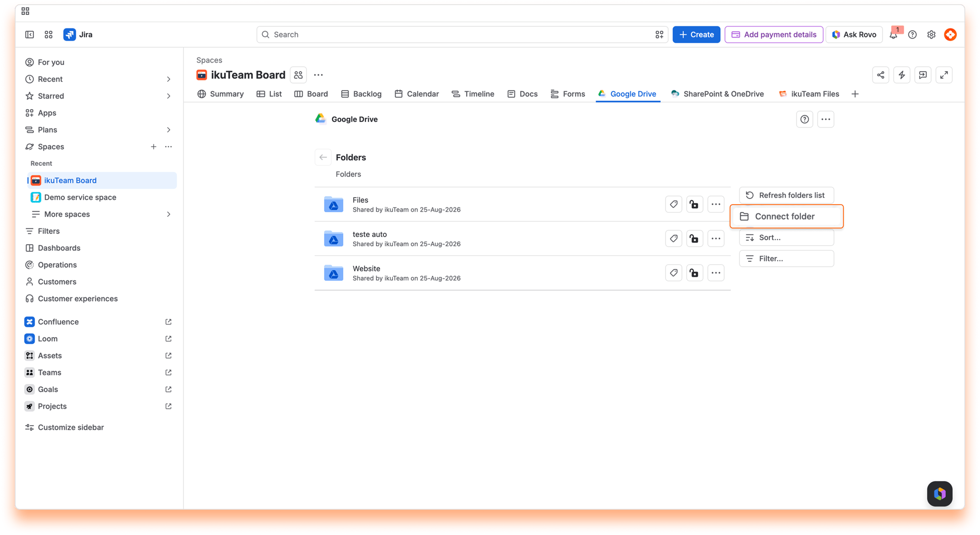The height and width of the screenshot is (535, 980).
Task: Open the SharePoint & OneDrive tab
Action: click(x=718, y=94)
